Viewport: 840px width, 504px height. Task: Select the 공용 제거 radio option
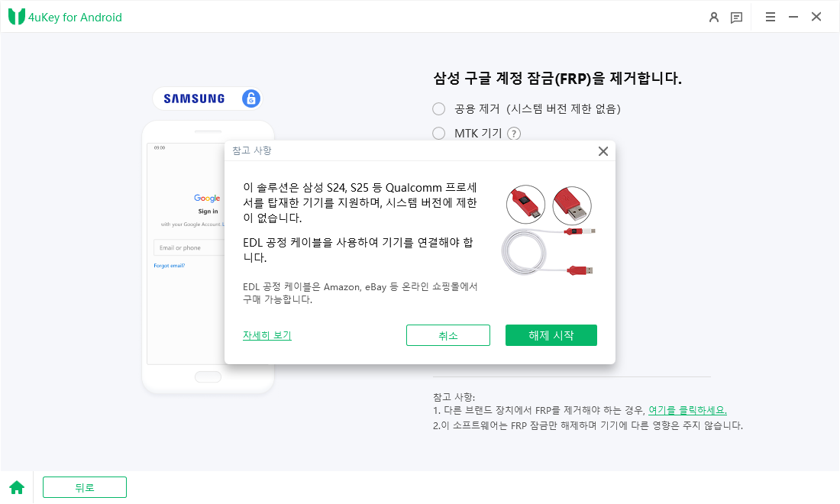[439, 109]
